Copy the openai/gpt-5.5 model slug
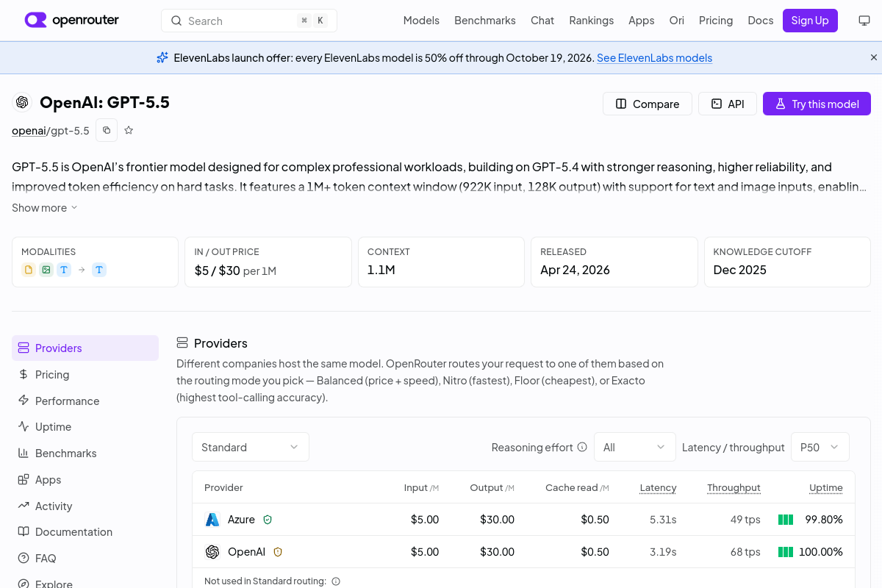The width and height of the screenshot is (882, 588). (x=107, y=130)
